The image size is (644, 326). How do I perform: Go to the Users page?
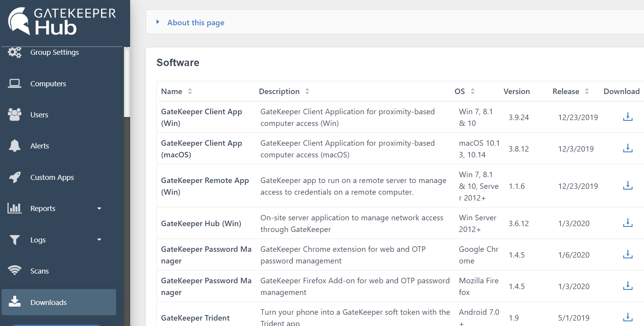(x=39, y=115)
